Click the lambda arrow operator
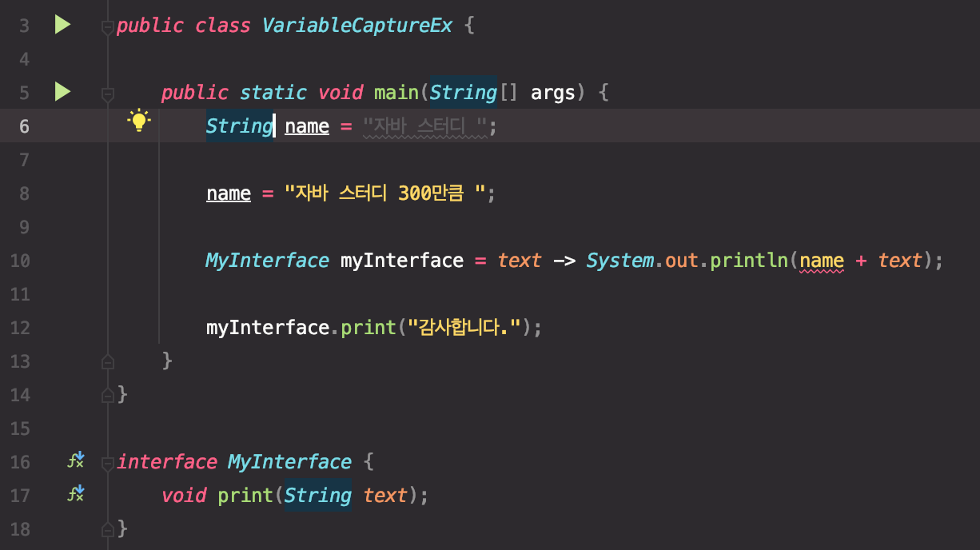 (x=564, y=261)
